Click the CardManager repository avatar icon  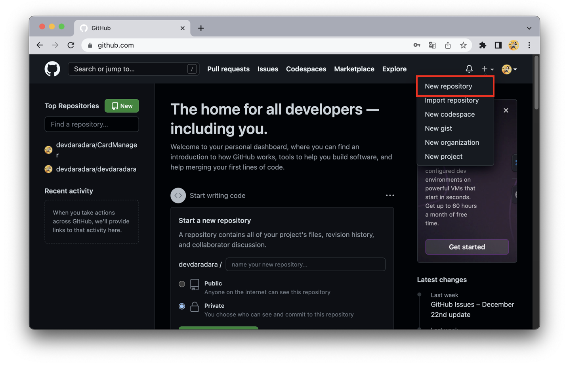(48, 150)
